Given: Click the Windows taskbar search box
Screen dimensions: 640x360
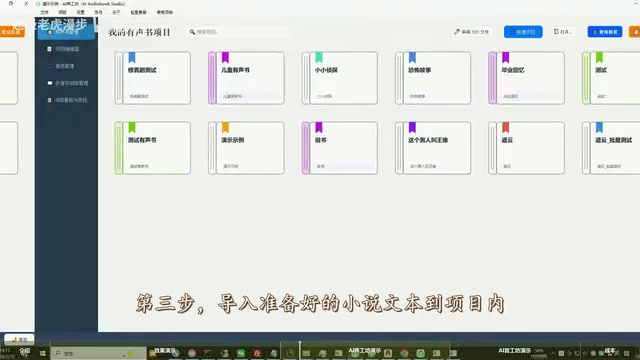Looking at the screenshot, I should point(98,353).
